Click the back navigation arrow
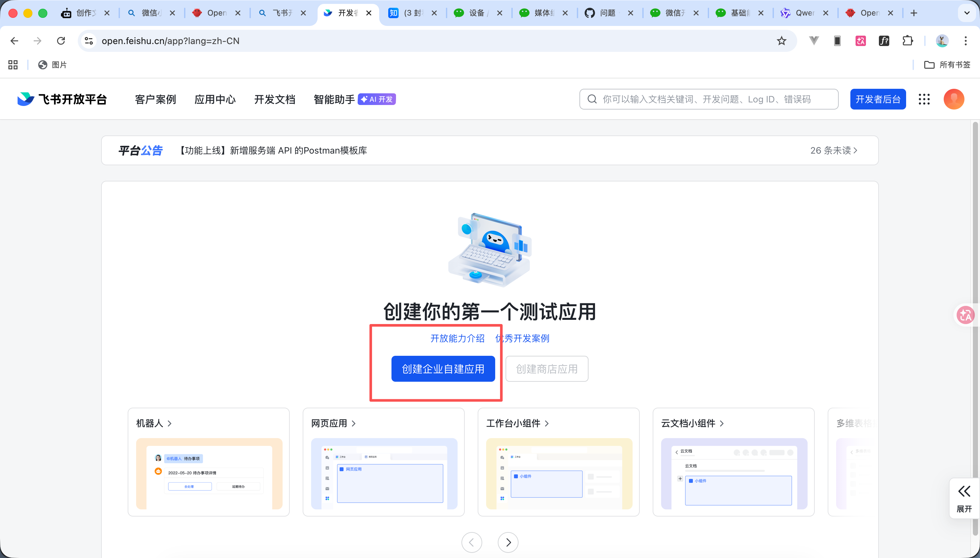Screen dimensions: 980x558 [14, 41]
